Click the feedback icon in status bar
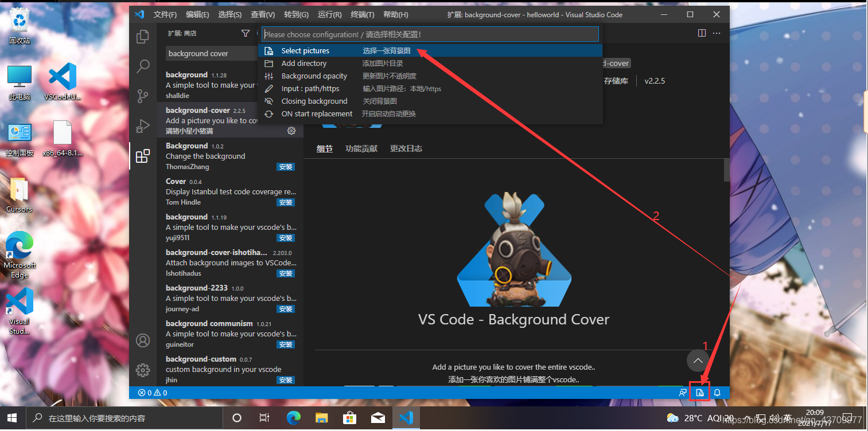 [683, 393]
